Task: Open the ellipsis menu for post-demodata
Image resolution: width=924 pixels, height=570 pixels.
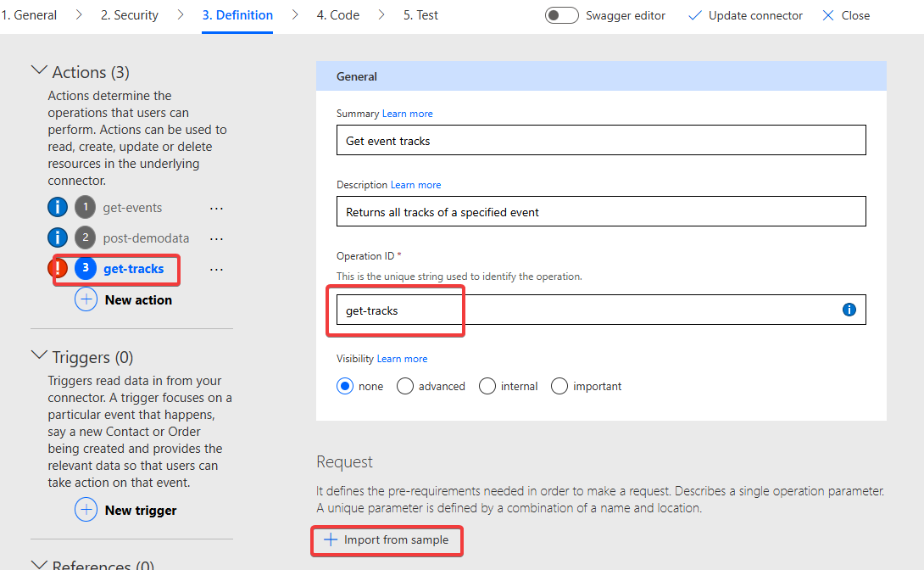Action: click(x=216, y=238)
